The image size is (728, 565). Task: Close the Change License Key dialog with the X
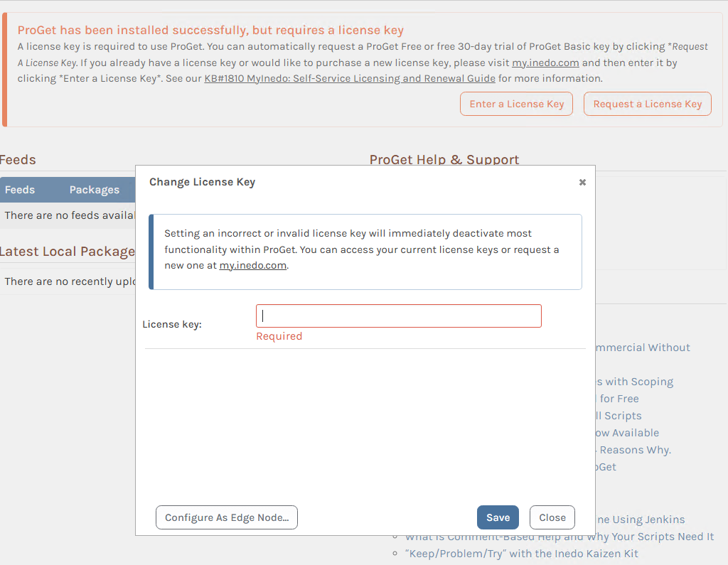pos(582,183)
